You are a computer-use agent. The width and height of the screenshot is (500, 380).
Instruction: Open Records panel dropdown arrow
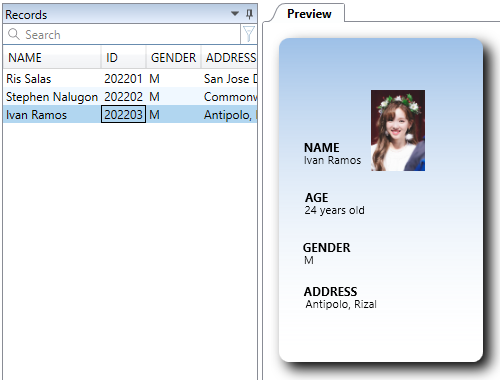click(x=235, y=14)
